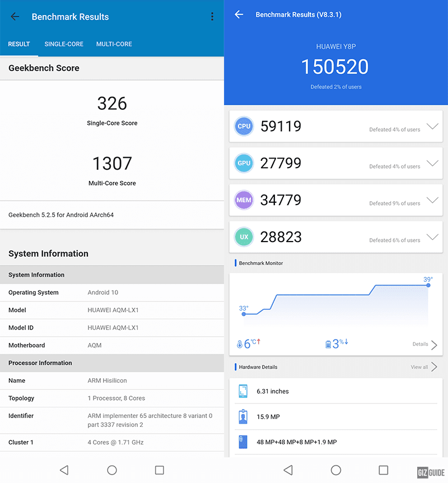Select the HUAWEI Y8P device name
448x483 pixels.
click(336, 47)
